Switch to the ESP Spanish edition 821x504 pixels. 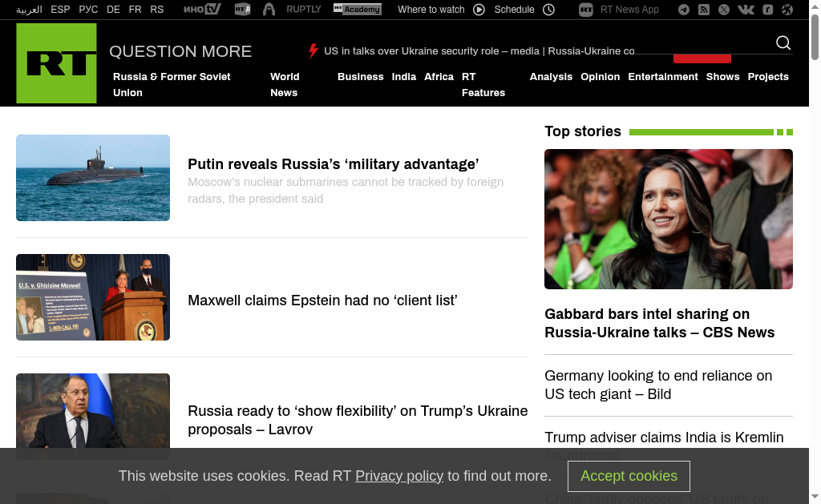click(60, 10)
